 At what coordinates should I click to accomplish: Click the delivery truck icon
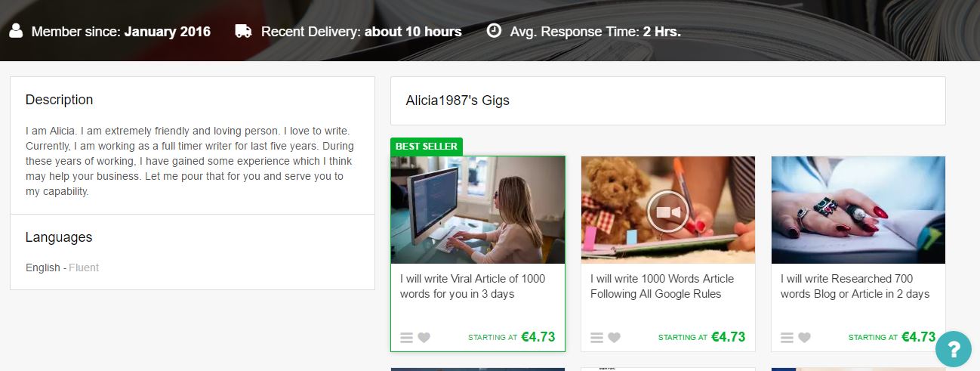tap(243, 31)
